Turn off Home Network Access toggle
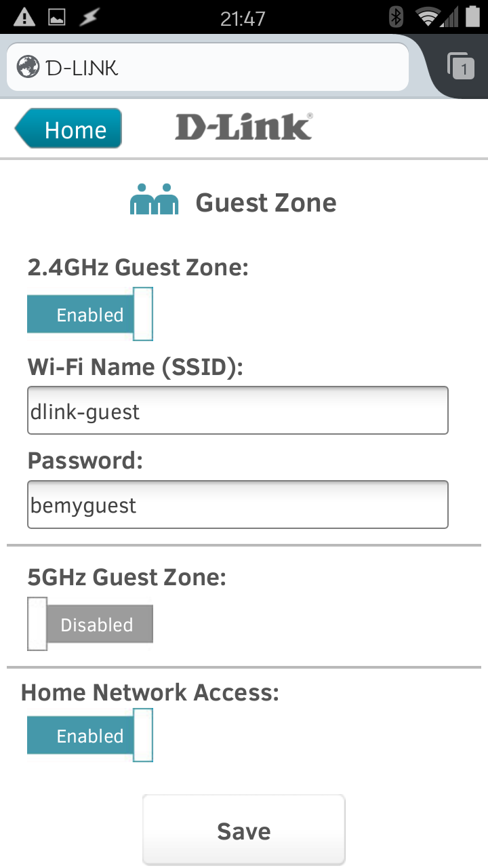The image size is (488, 868). (90, 735)
